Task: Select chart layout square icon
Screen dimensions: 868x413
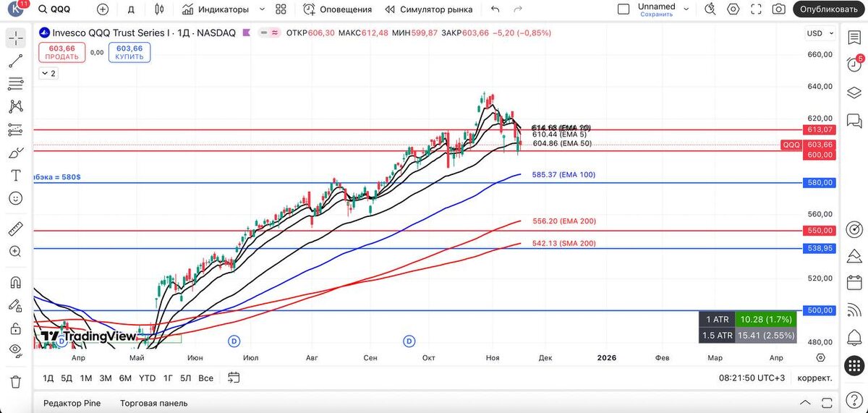Action: pos(624,9)
